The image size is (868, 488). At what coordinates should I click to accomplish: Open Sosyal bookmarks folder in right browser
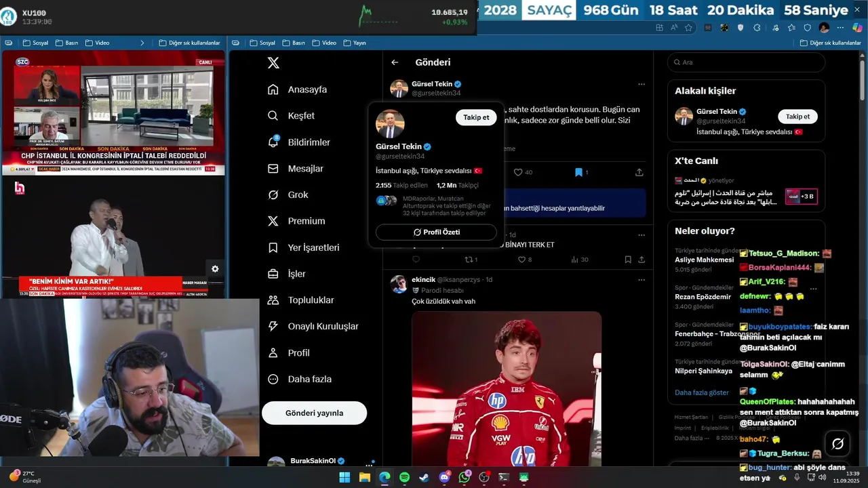point(262,43)
